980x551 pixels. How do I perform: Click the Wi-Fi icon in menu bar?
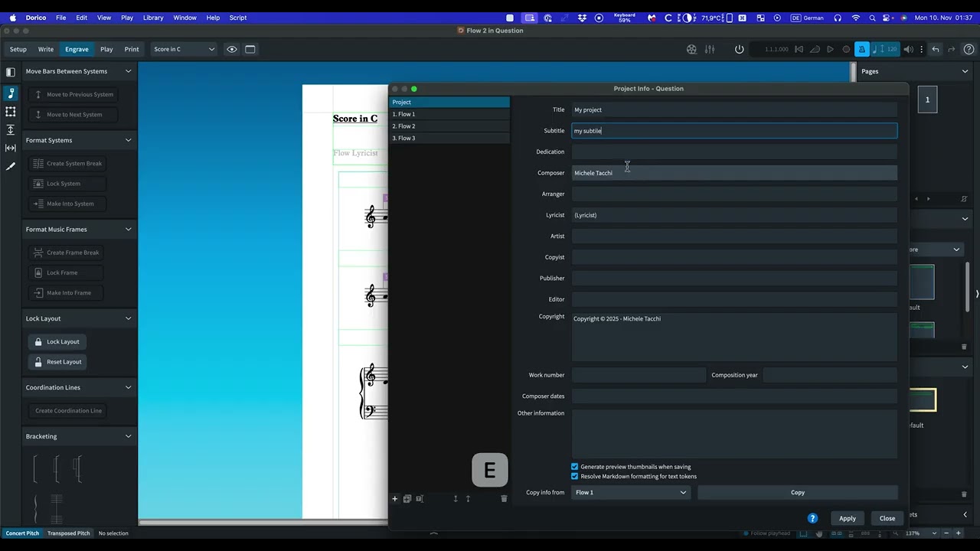855,18
